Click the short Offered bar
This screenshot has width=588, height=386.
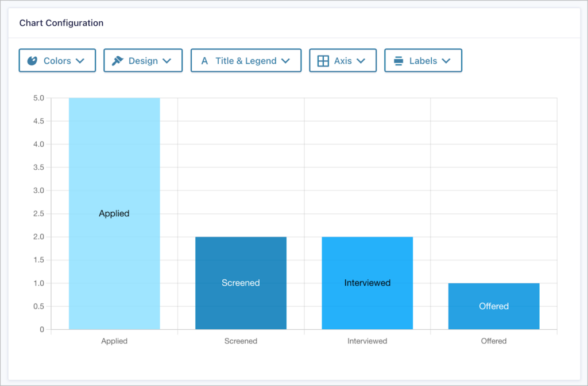(493, 306)
